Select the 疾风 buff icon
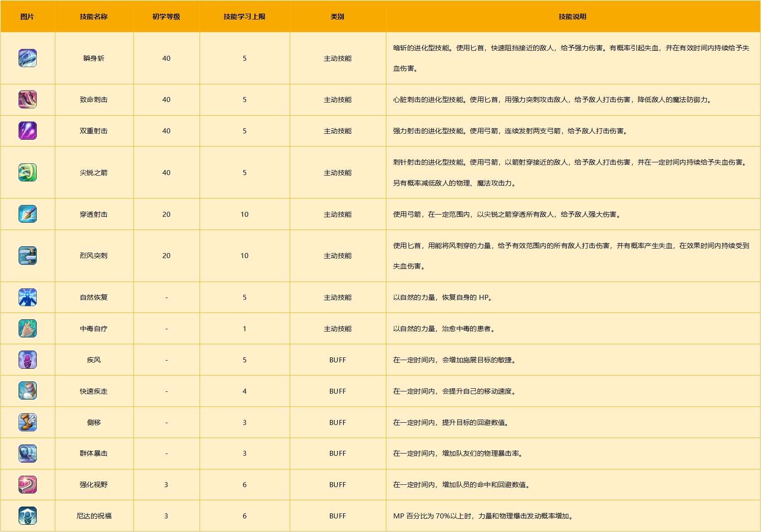The width and height of the screenshot is (761, 532). pos(28,360)
